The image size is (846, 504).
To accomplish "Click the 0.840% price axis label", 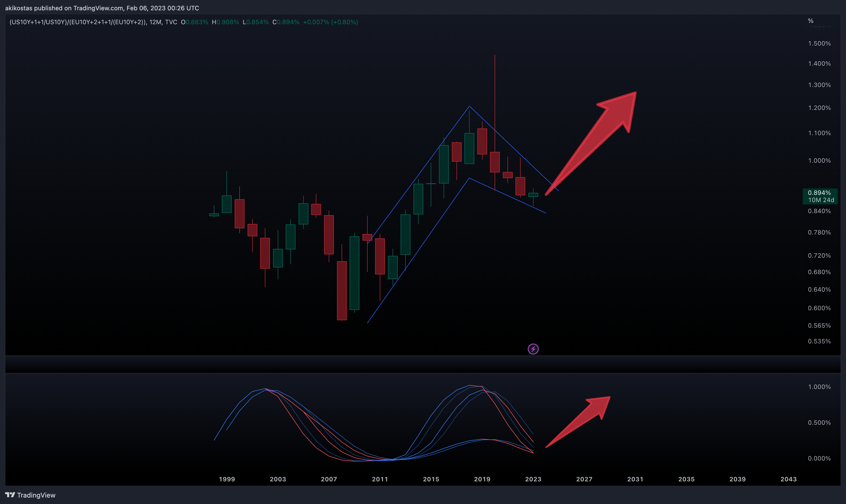I will (819, 211).
